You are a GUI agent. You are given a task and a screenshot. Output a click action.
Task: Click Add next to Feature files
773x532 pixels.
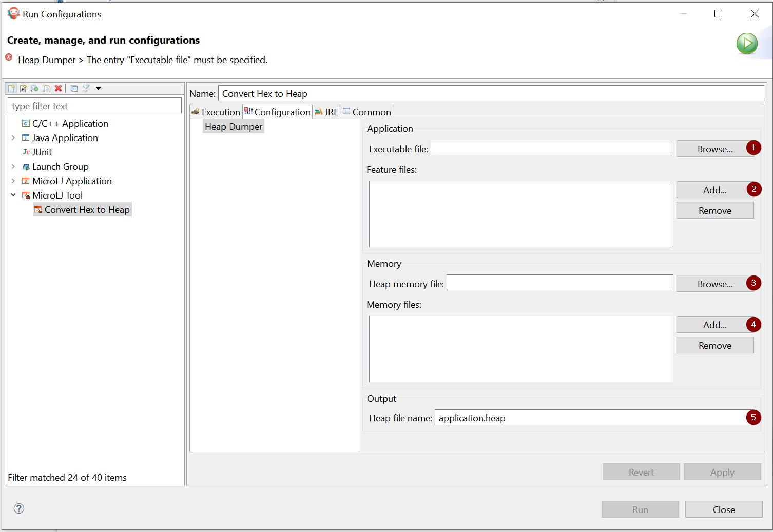point(714,190)
